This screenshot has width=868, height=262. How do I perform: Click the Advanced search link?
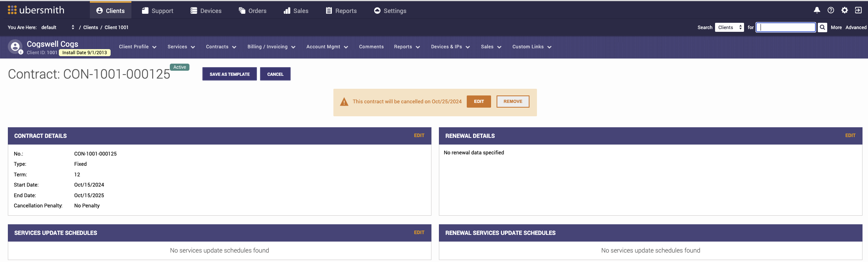(x=856, y=27)
